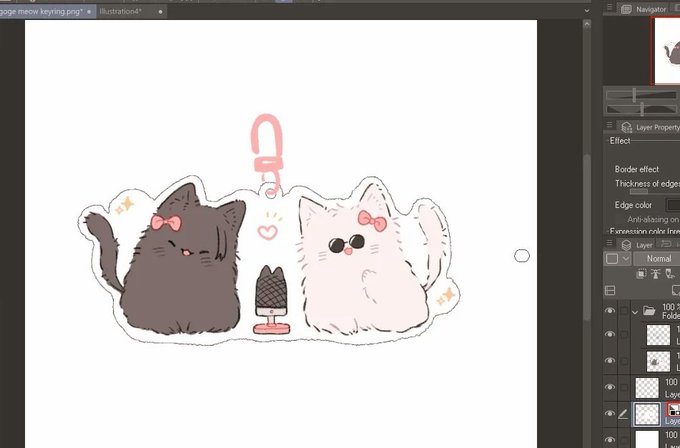680x448 pixels.
Task: Open the canvas tab list chevron
Action: tap(587, 11)
